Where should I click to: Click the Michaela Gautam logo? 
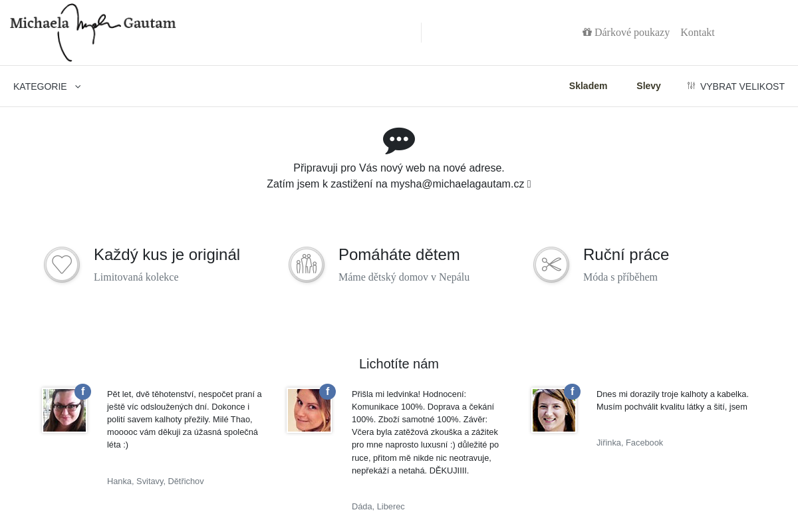93,30
